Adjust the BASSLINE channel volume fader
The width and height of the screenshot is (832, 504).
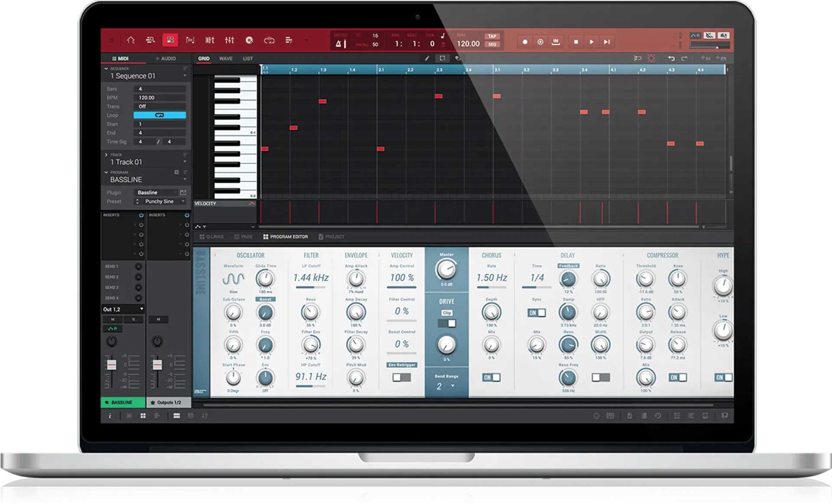tap(111, 364)
